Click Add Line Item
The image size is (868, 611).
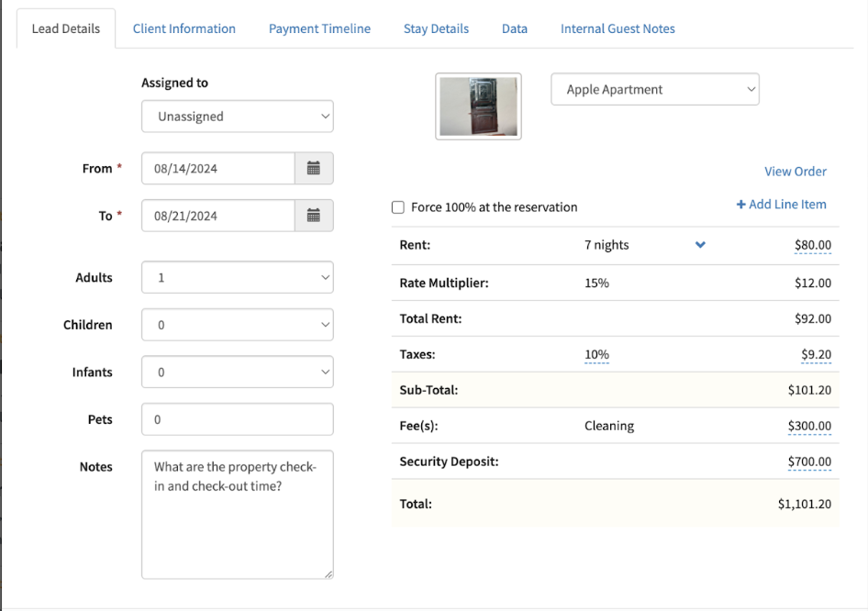[x=786, y=204]
